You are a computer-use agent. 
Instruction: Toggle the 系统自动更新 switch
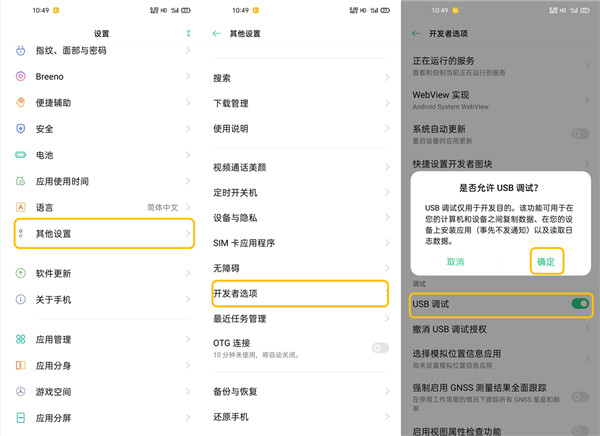tap(579, 133)
